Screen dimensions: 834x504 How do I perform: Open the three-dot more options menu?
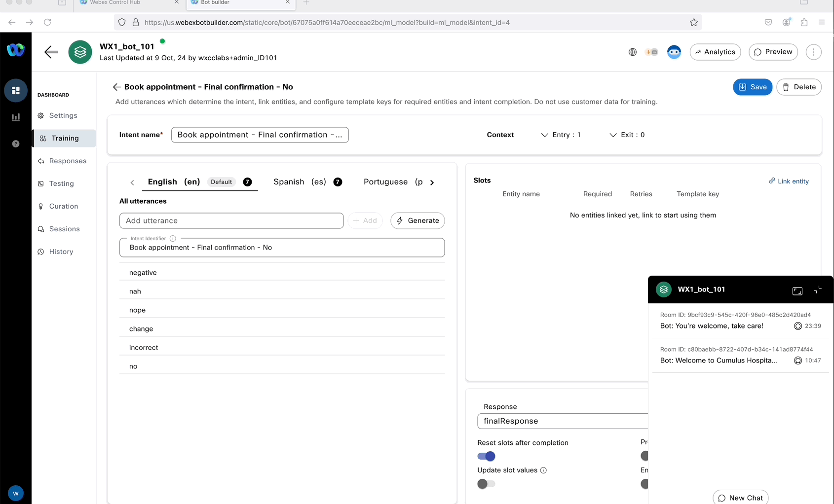coord(813,52)
